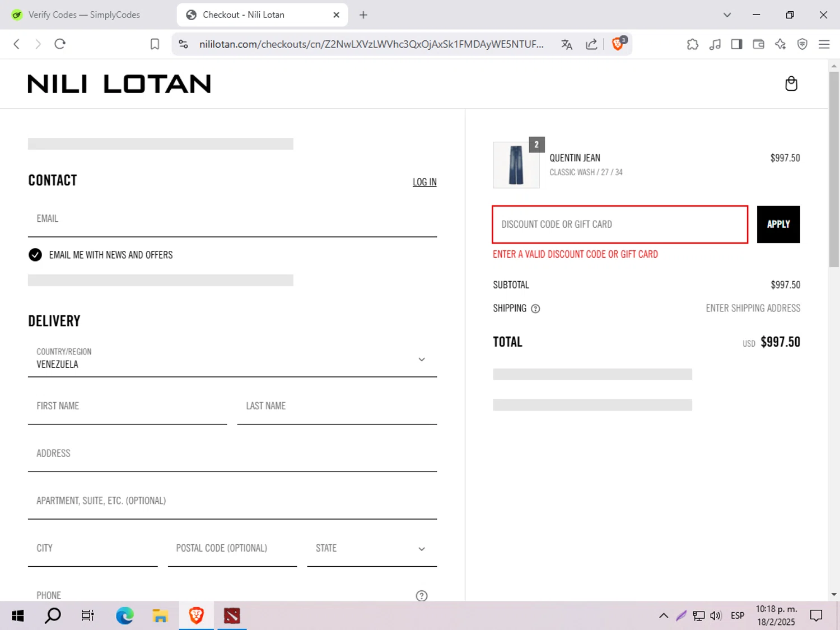Reload the checkout page
Screen dimensions: 840x630
[60, 44]
